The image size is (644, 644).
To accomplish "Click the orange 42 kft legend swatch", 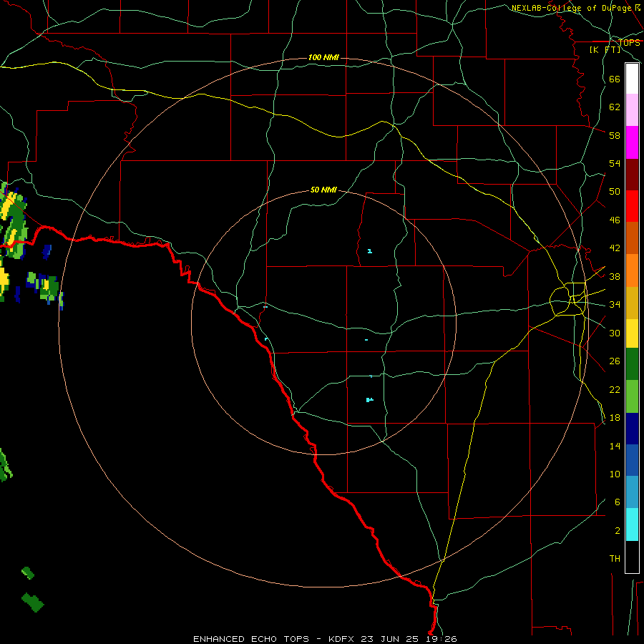I will [632, 270].
